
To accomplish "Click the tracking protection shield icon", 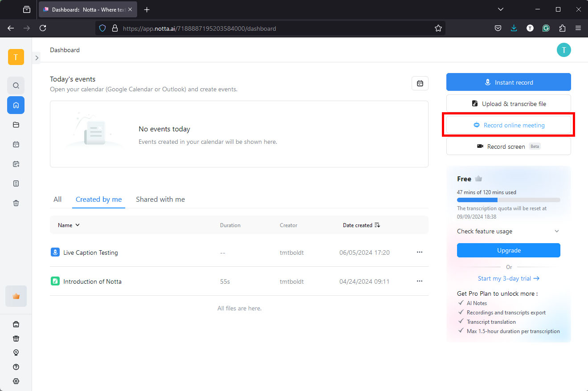I will [102, 28].
